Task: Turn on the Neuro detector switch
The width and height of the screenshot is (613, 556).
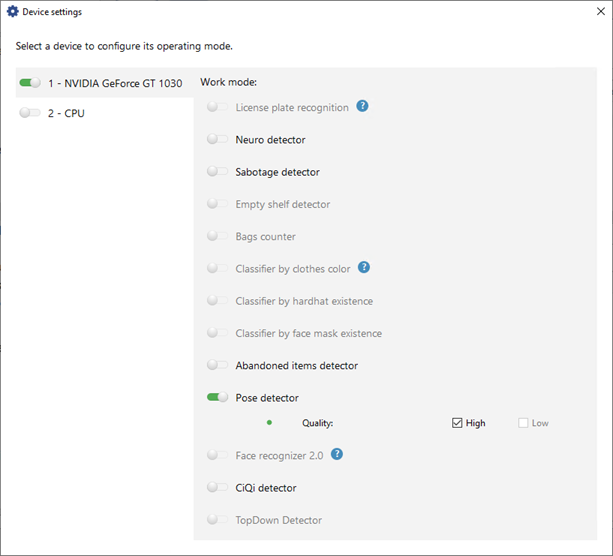Action: [217, 140]
